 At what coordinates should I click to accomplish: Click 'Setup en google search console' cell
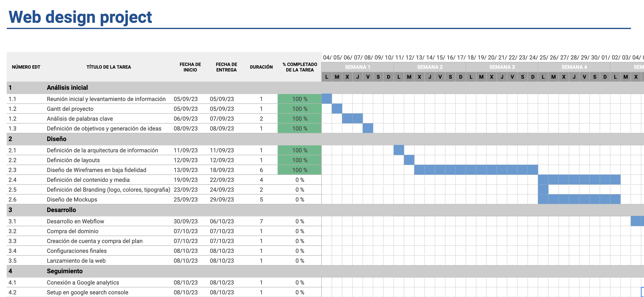(x=88, y=292)
